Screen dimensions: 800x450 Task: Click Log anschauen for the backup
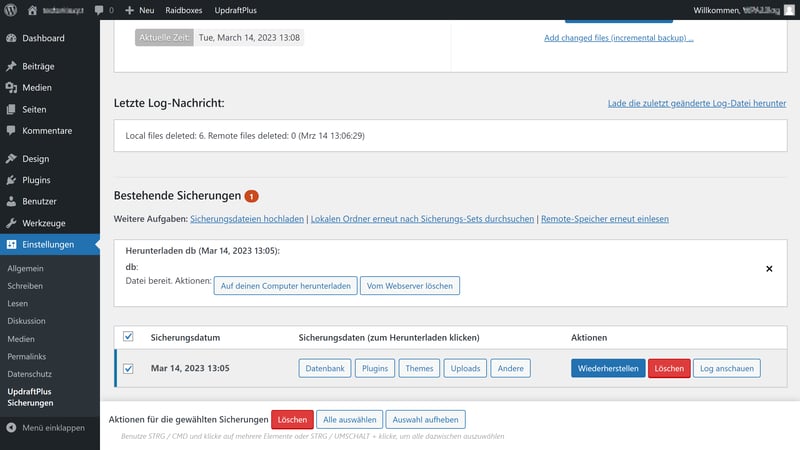[x=726, y=368]
